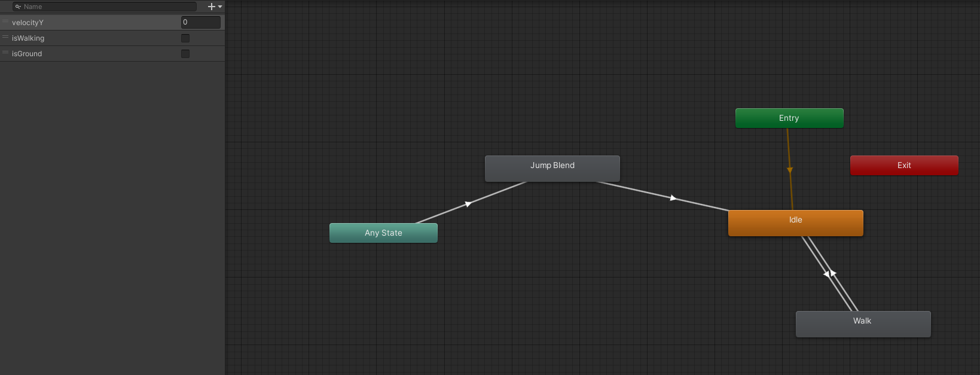Viewport: 980px width, 375px height.
Task: Grab the isGround row drag handle
Action: pyautogui.click(x=5, y=53)
